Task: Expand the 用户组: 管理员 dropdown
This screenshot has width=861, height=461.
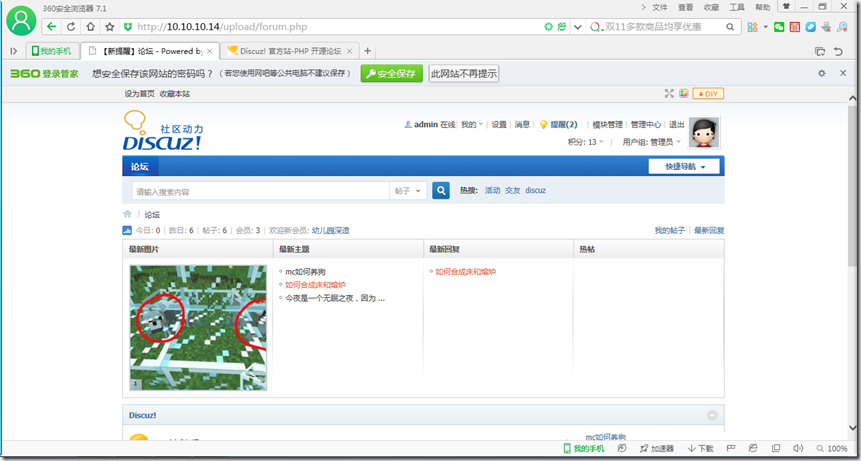Action: point(651,142)
